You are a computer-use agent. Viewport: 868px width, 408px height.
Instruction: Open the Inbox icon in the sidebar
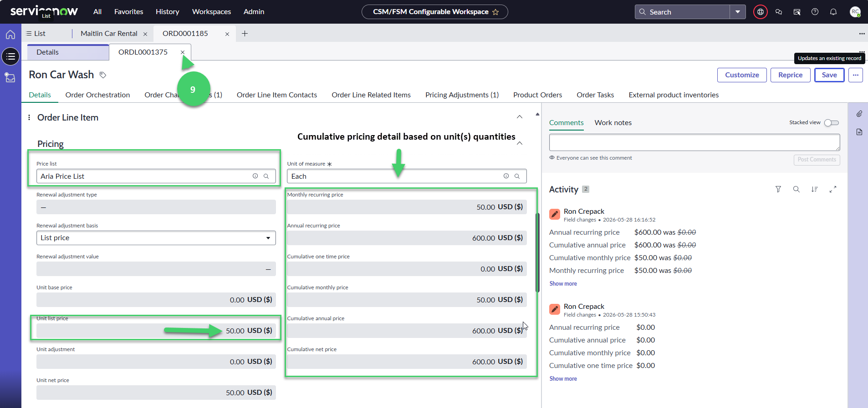tap(10, 77)
